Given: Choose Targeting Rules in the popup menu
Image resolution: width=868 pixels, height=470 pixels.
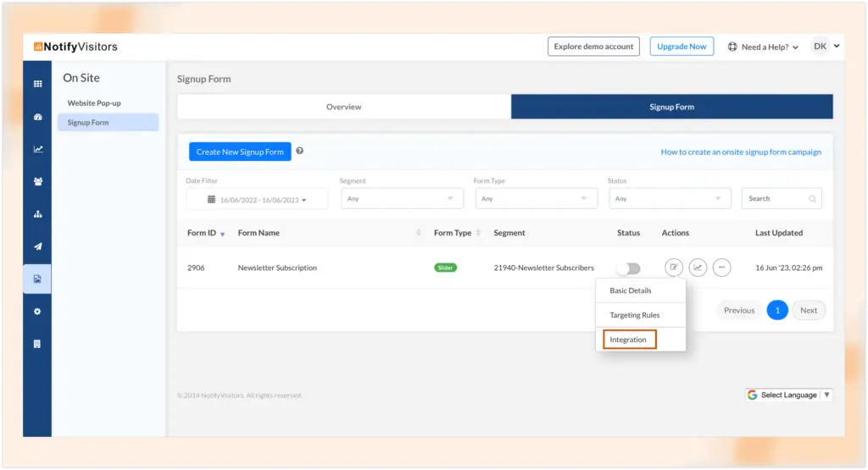Looking at the screenshot, I should [634, 315].
